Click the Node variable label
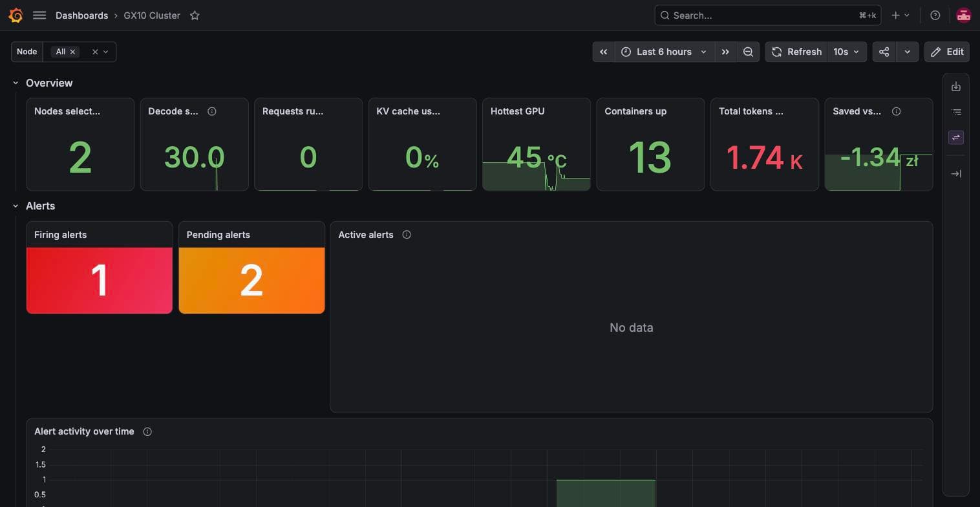The image size is (980, 507). [x=27, y=52]
